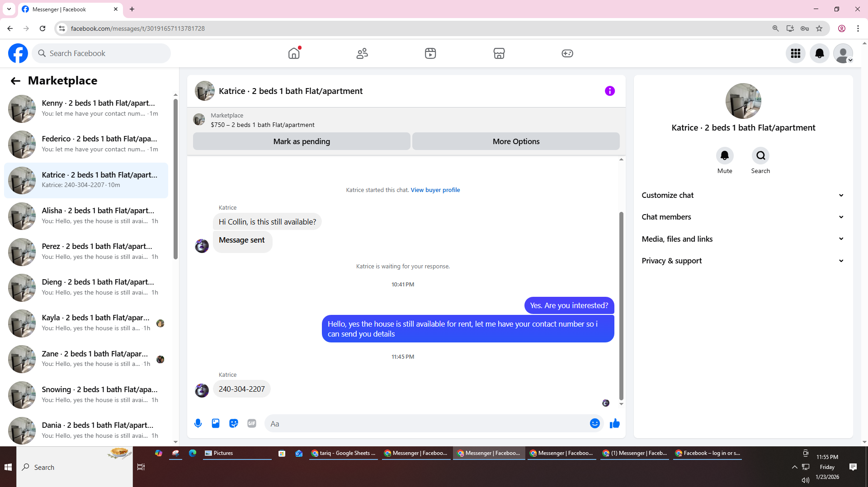The height and width of the screenshot is (487, 868).
Task: Open Marketplace storefront icon in top bar
Action: click(x=499, y=53)
